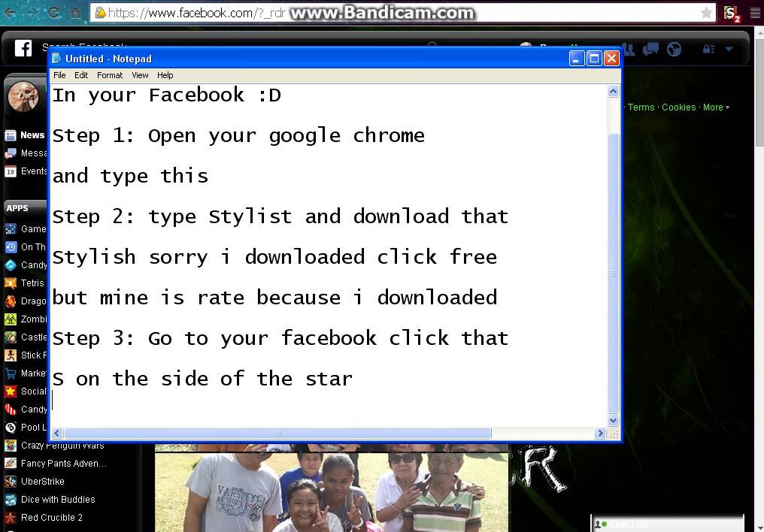The image size is (764, 532).
Task: Open the Chrome hamburger menu
Action: click(755, 13)
